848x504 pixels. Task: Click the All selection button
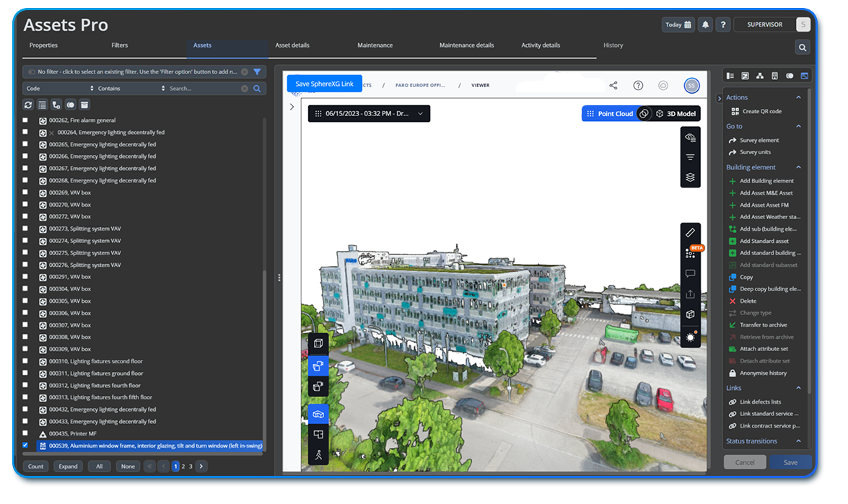coord(99,467)
